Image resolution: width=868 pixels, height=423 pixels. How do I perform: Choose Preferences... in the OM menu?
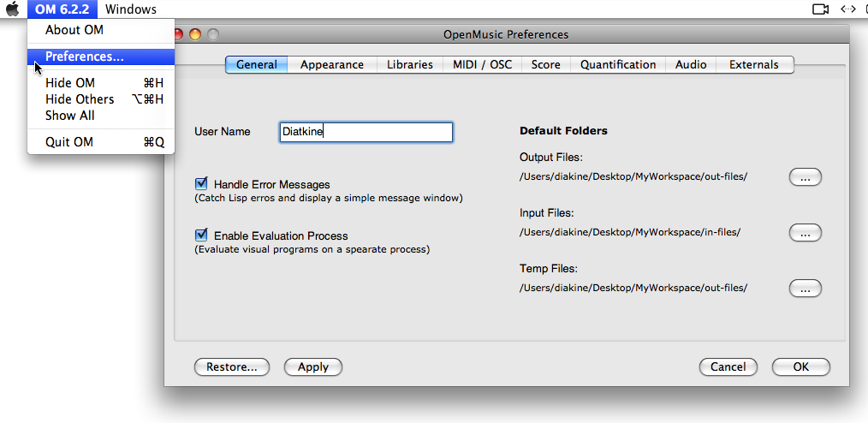(101, 57)
